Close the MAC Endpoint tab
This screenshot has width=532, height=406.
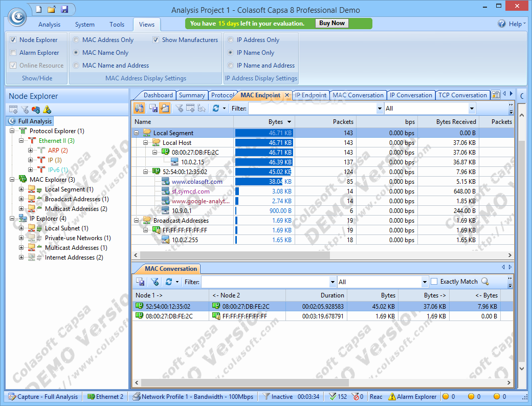point(287,95)
